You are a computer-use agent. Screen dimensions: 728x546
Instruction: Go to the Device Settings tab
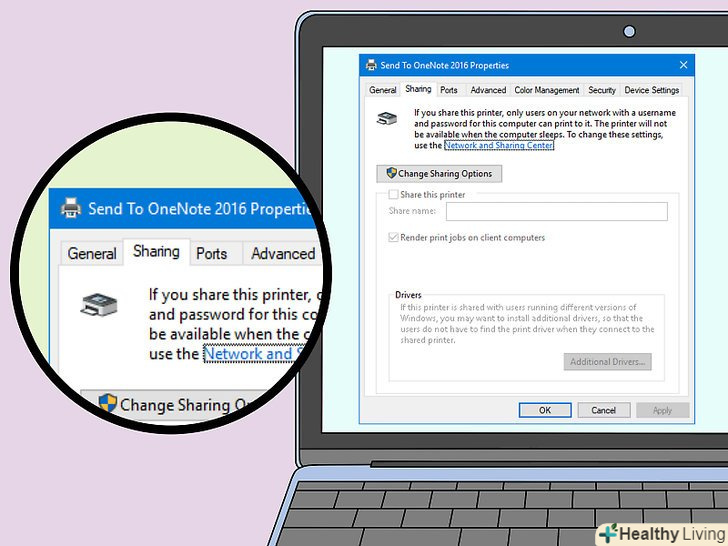[651, 90]
